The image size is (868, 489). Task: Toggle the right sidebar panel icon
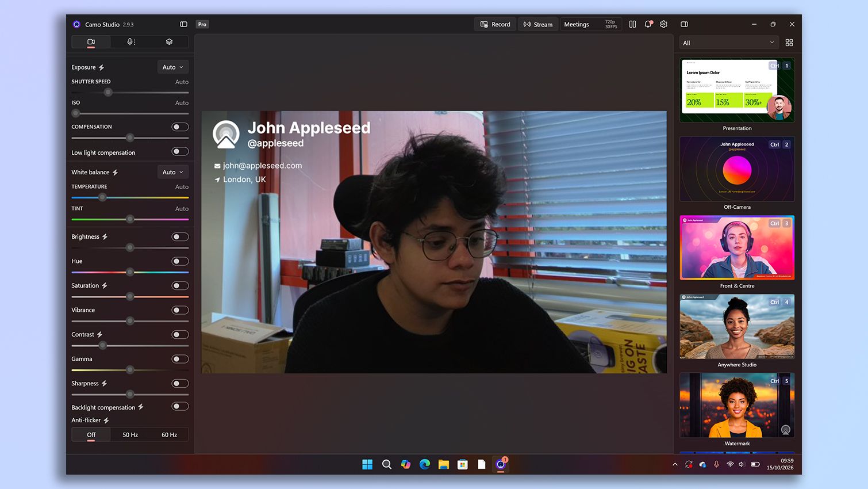[x=684, y=24]
